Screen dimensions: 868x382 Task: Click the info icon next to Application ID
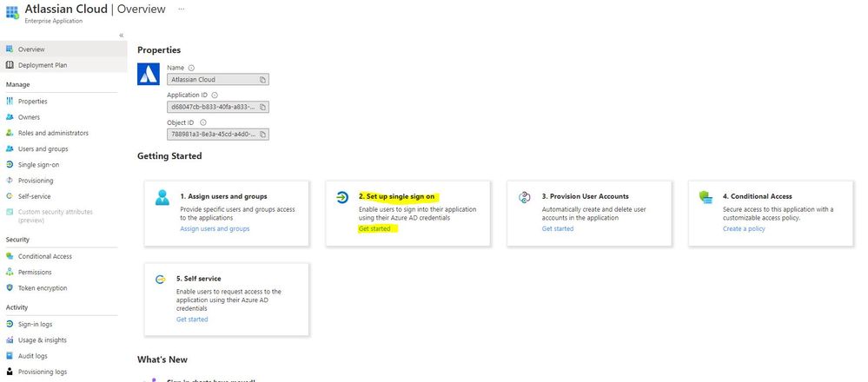coord(215,95)
